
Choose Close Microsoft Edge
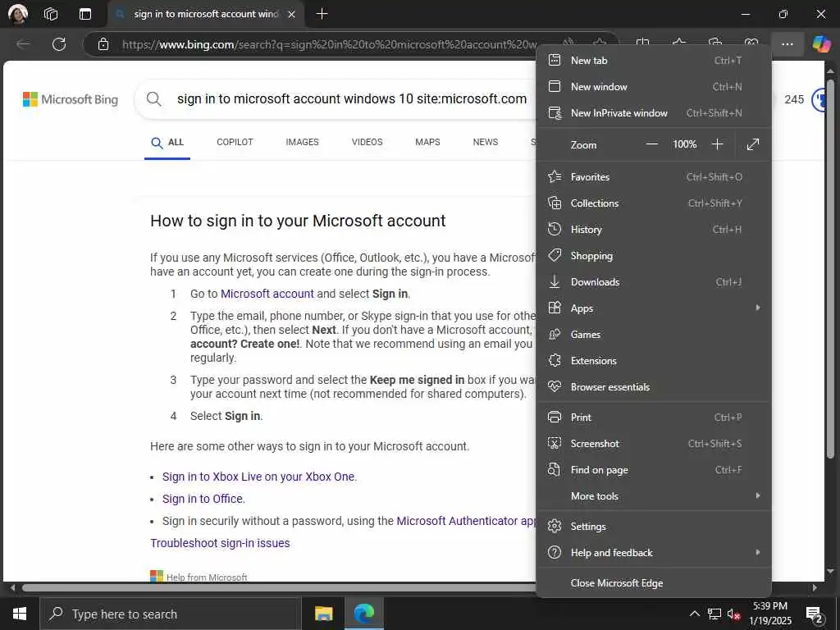[x=654, y=583]
